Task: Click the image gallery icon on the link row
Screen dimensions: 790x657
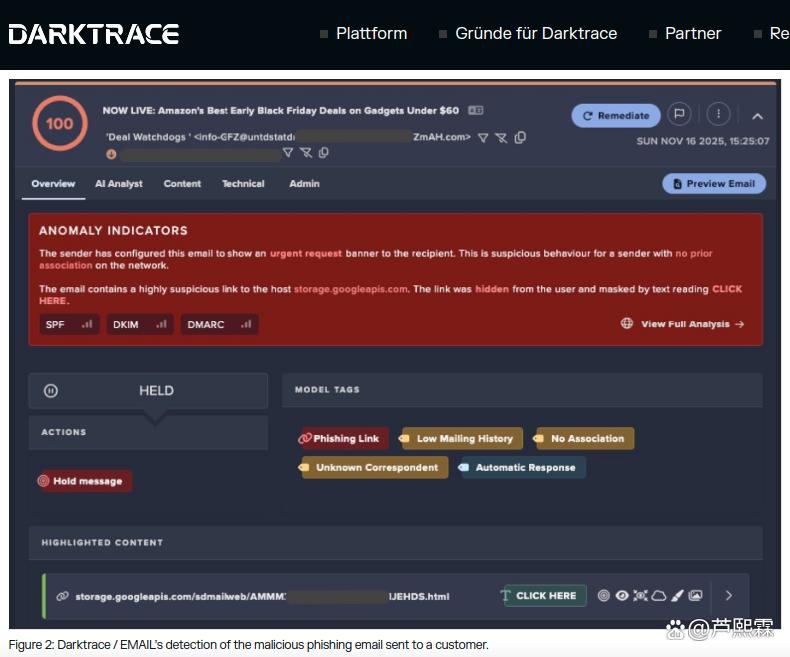Action: click(695, 596)
